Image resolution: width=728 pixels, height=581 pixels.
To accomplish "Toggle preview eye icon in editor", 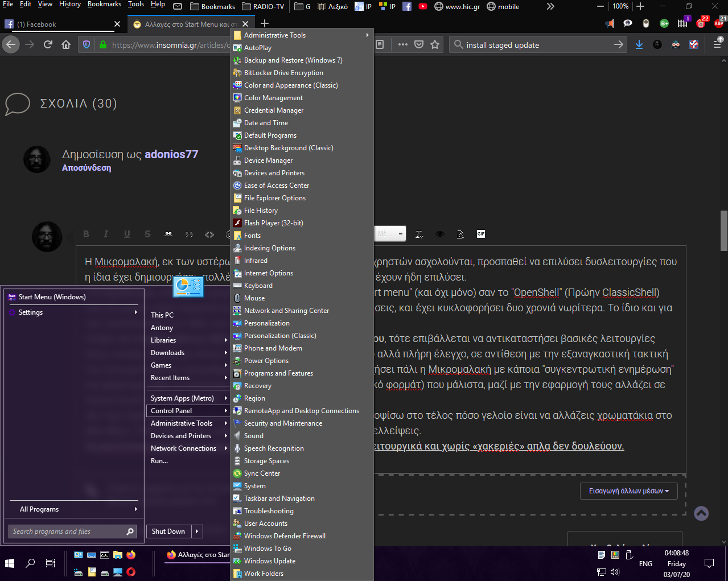I will pyautogui.click(x=440, y=234).
